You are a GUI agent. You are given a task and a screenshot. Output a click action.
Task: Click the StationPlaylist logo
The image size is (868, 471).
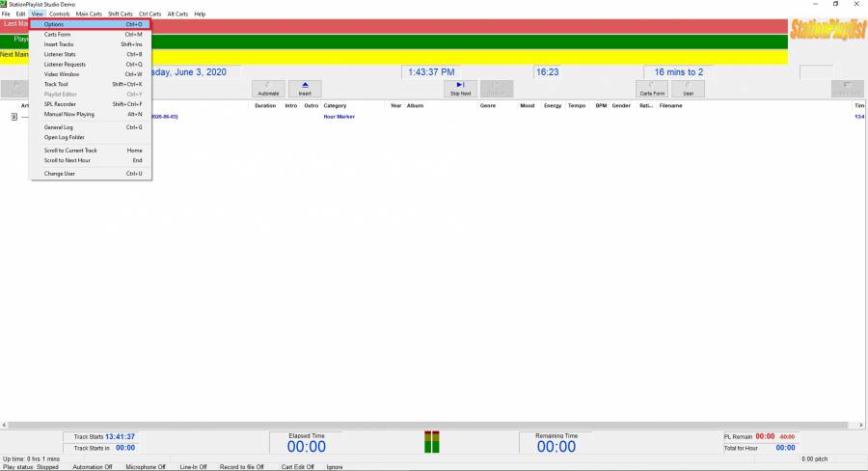827,29
